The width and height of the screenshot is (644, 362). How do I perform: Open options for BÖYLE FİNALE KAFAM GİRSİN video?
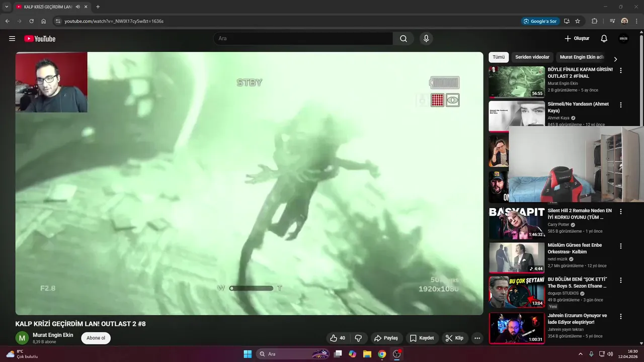pos(621,70)
